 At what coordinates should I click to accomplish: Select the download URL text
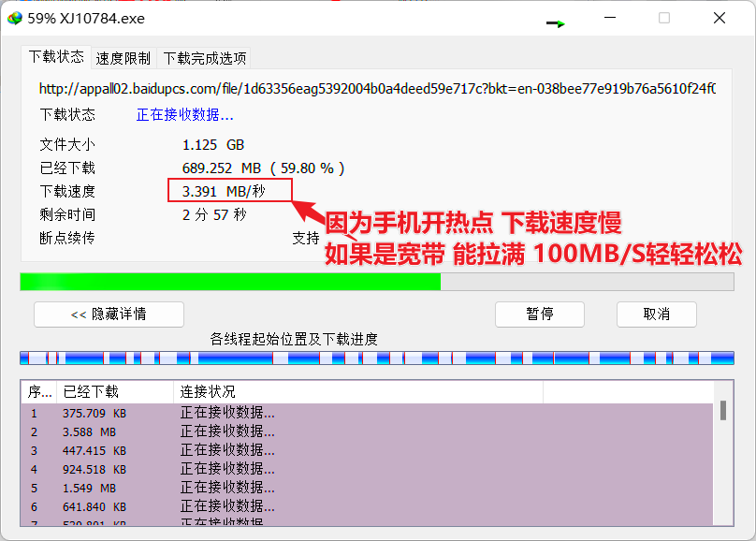coord(377,89)
